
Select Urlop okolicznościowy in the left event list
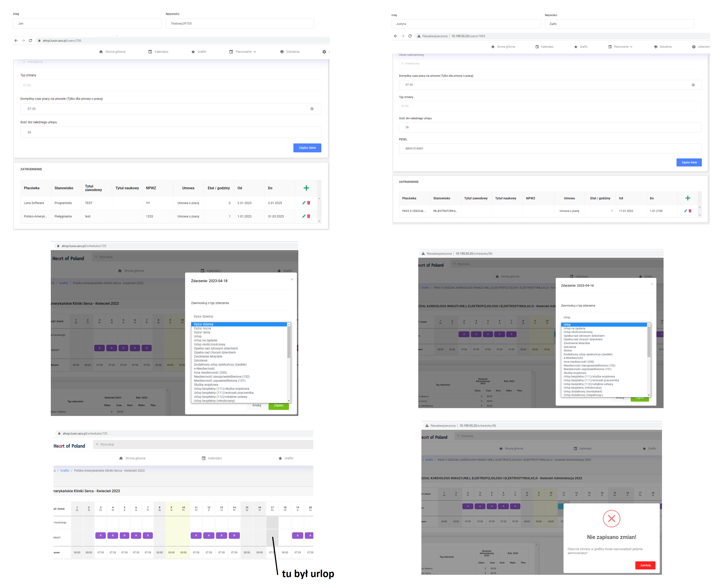pos(209,345)
